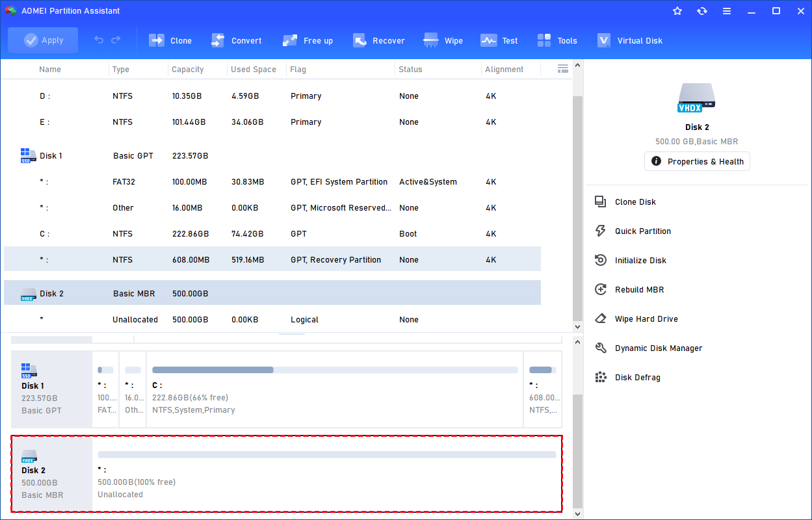Image resolution: width=812 pixels, height=520 pixels.
Task: Click the Free up toolbar icon
Action: pyautogui.click(x=290, y=40)
